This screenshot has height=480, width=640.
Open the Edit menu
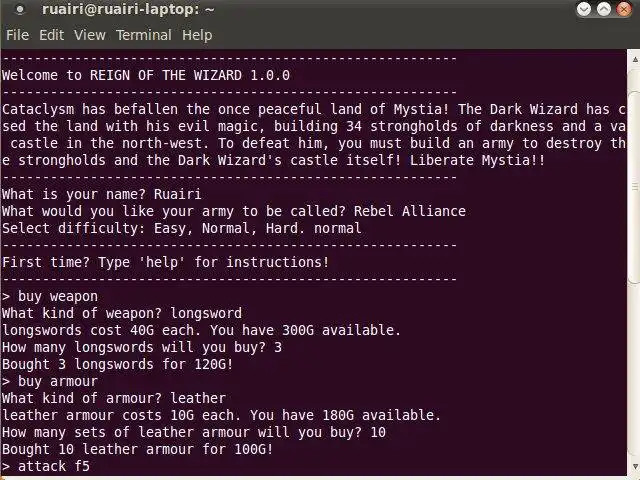point(51,34)
